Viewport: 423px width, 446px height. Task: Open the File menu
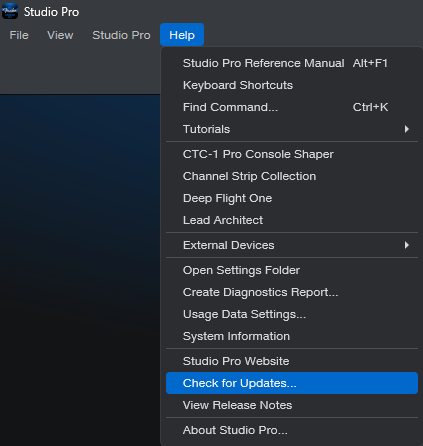[x=19, y=35]
